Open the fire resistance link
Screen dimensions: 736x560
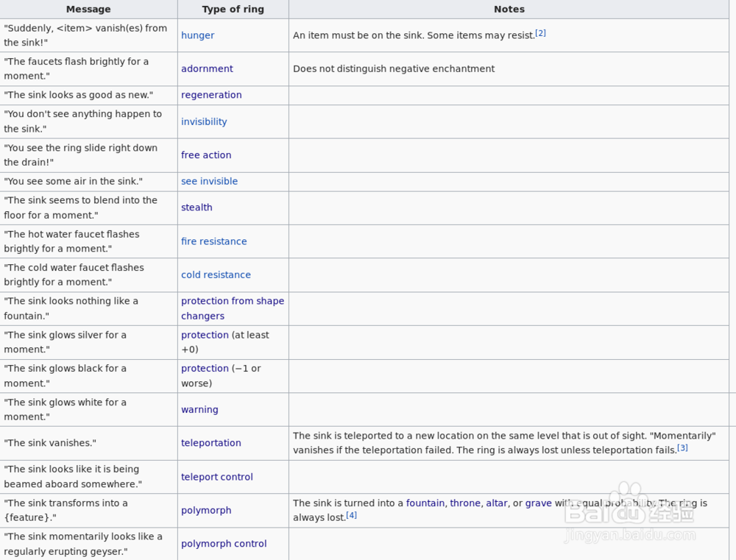[214, 241]
